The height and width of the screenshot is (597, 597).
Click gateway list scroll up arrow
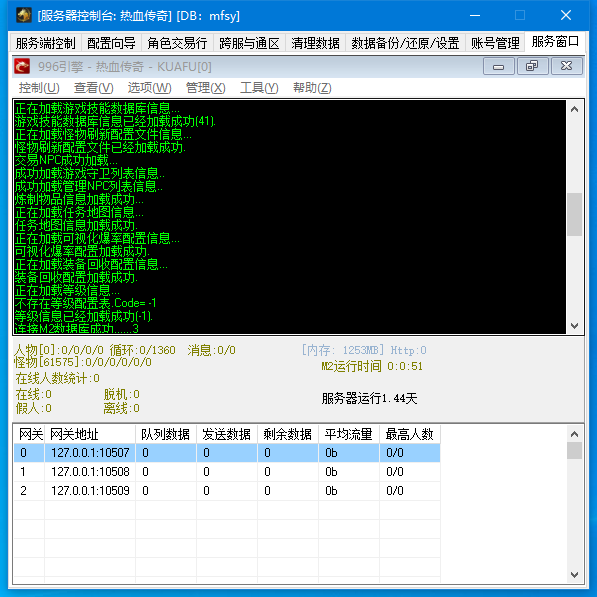pos(575,434)
